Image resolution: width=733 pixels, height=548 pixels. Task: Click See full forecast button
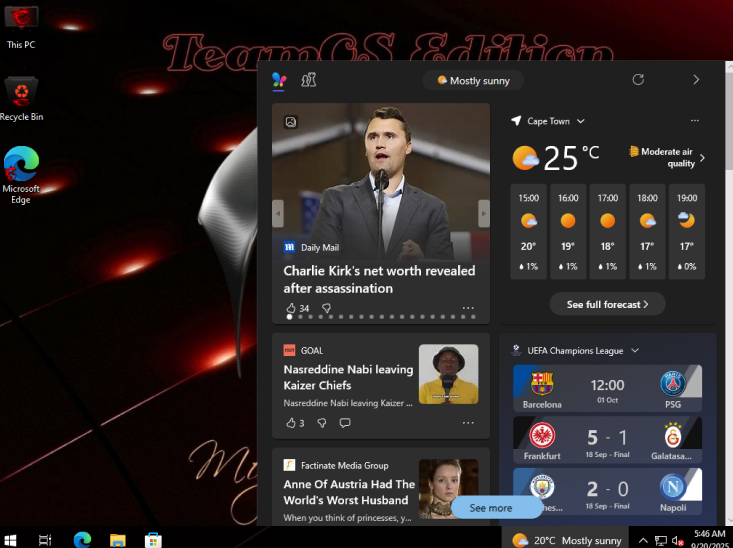tap(607, 304)
